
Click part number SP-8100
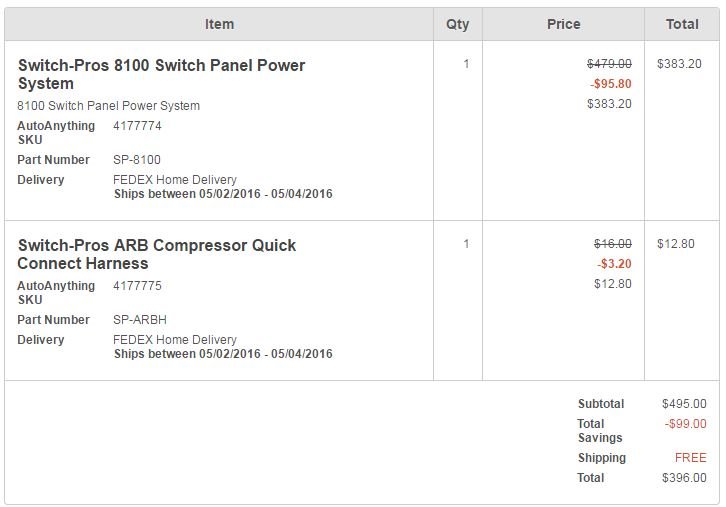click(x=137, y=160)
